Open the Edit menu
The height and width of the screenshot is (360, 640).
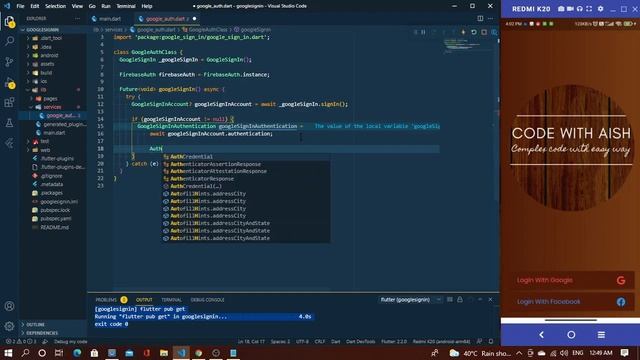(x=35, y=6)
